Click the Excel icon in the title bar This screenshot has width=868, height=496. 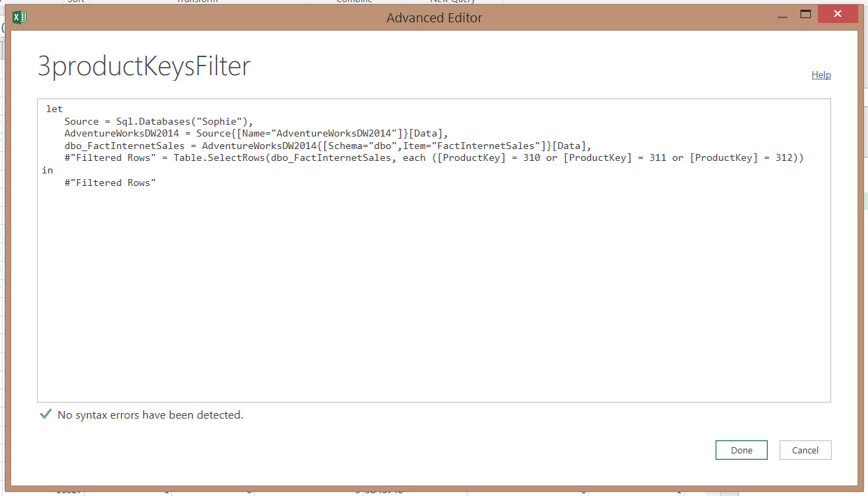click(x=19, y=17)
